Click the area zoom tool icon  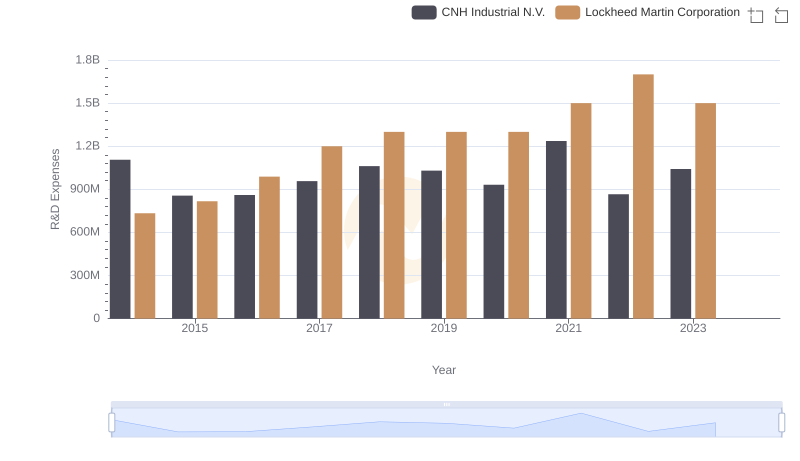pyautogui.click(x=756, y=15)
